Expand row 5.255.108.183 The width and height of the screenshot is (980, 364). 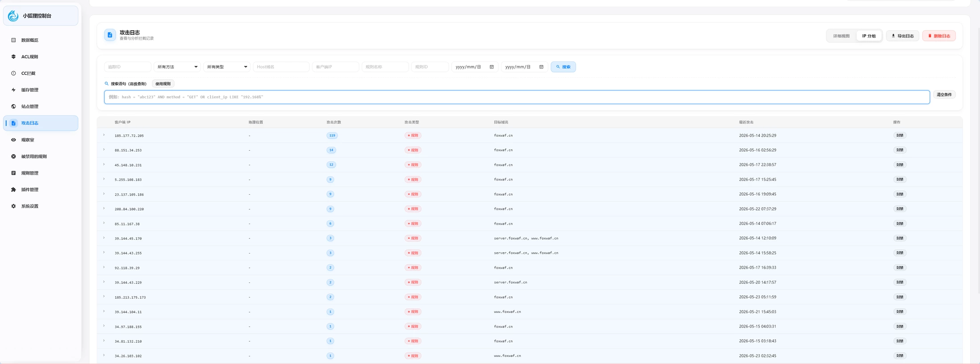pyautogui.click(x=104, y=179)
